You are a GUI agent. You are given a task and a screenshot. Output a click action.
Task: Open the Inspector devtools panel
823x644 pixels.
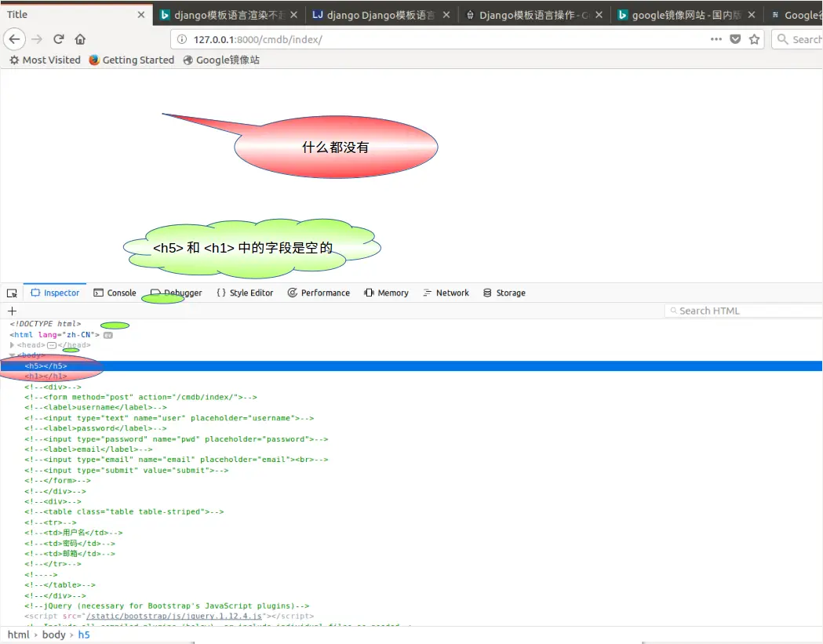point(55,293)
